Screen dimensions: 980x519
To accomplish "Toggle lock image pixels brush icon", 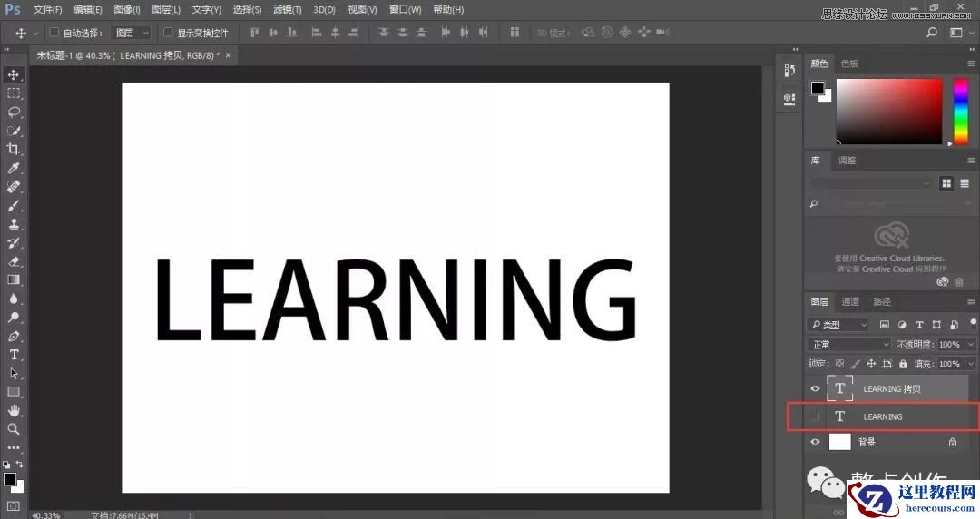I will click(x=855, y=363).
